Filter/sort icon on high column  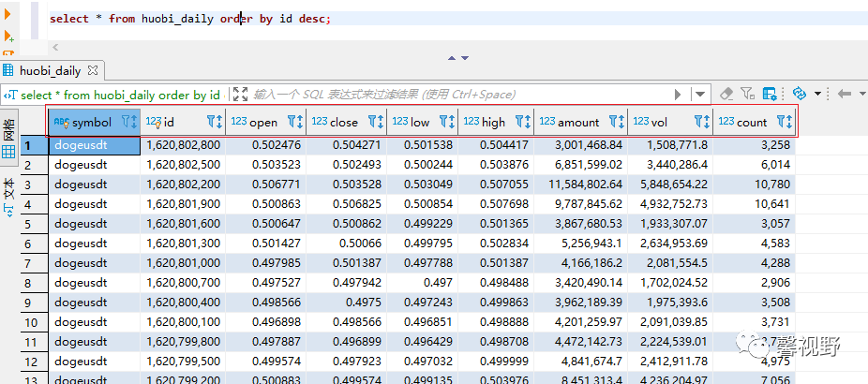[x=523, y=122]
